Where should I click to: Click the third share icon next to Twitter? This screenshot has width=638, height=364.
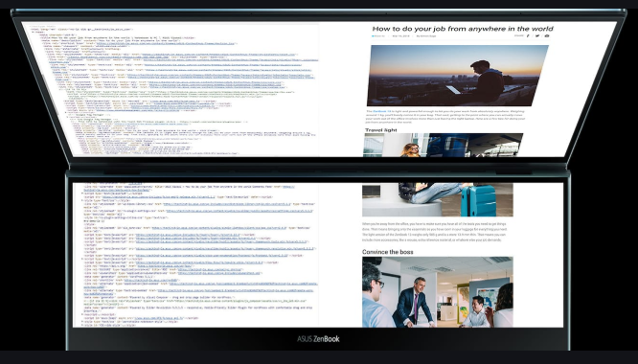tap(547, 35)
